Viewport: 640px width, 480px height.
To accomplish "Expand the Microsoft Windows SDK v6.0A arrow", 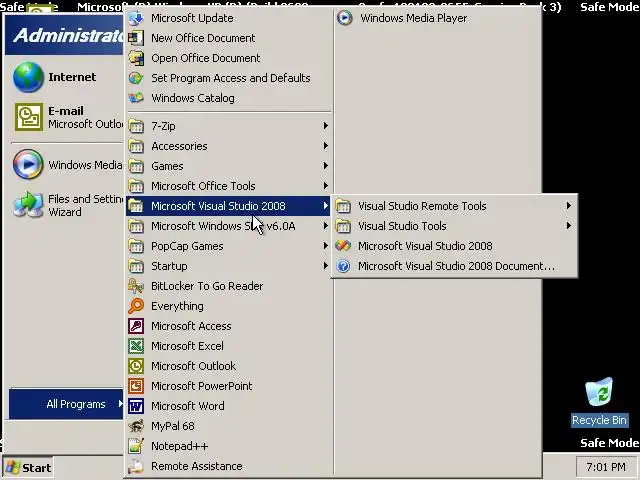I will (x=325, y=226).
